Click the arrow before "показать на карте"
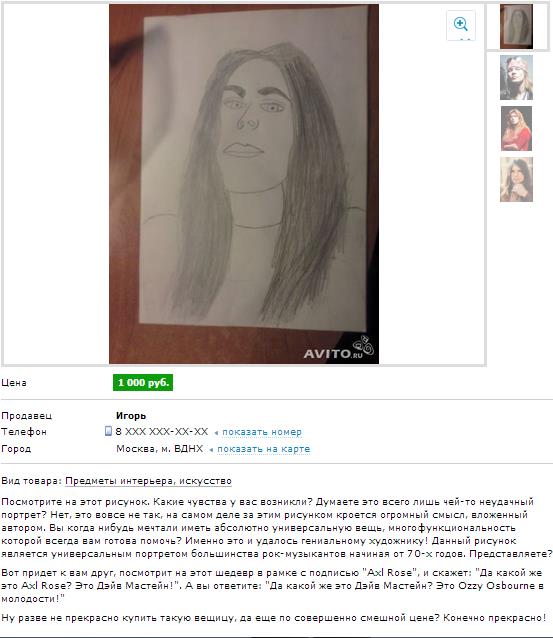This screenshot has height=638, width=553. click(x=211, y=450)
